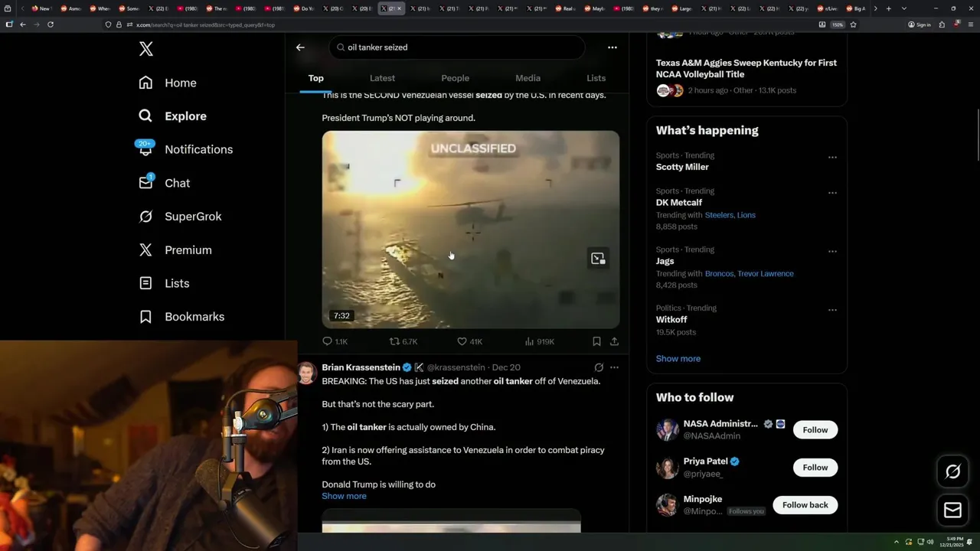980x551 pixels.
Task: Open floating Messages button
Action: coord(952,510)
